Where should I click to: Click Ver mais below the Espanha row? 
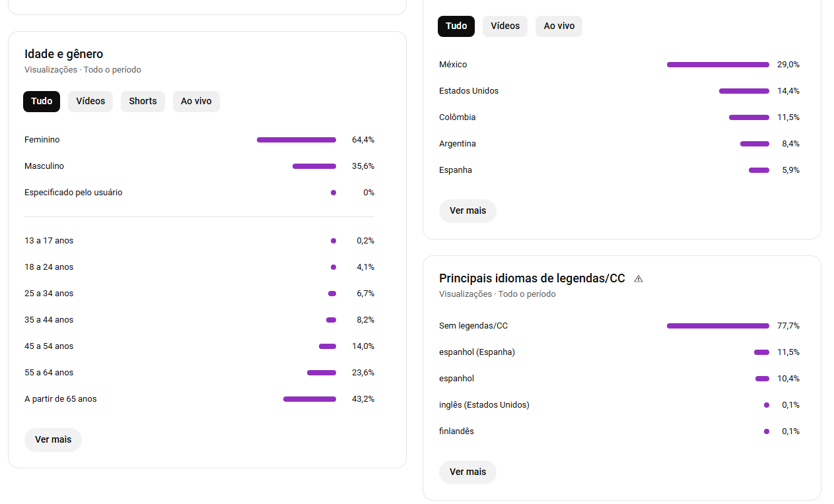tap(468, 211)
